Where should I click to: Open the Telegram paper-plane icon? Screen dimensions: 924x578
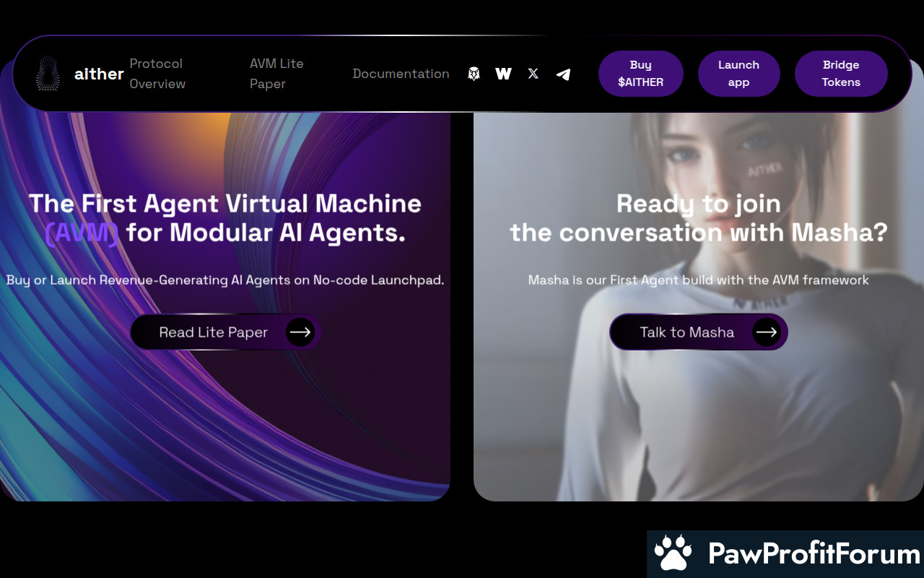point(563,74)
